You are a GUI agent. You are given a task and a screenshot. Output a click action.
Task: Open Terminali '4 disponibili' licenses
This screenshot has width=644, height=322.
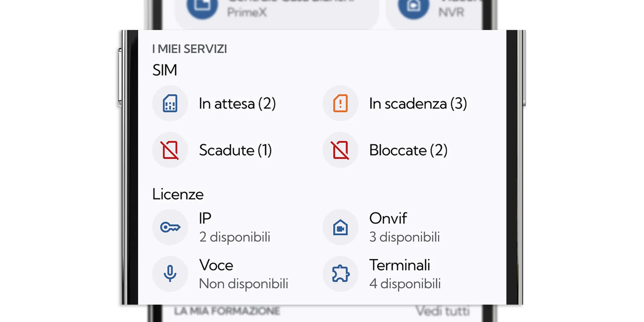tap(405, 283)
